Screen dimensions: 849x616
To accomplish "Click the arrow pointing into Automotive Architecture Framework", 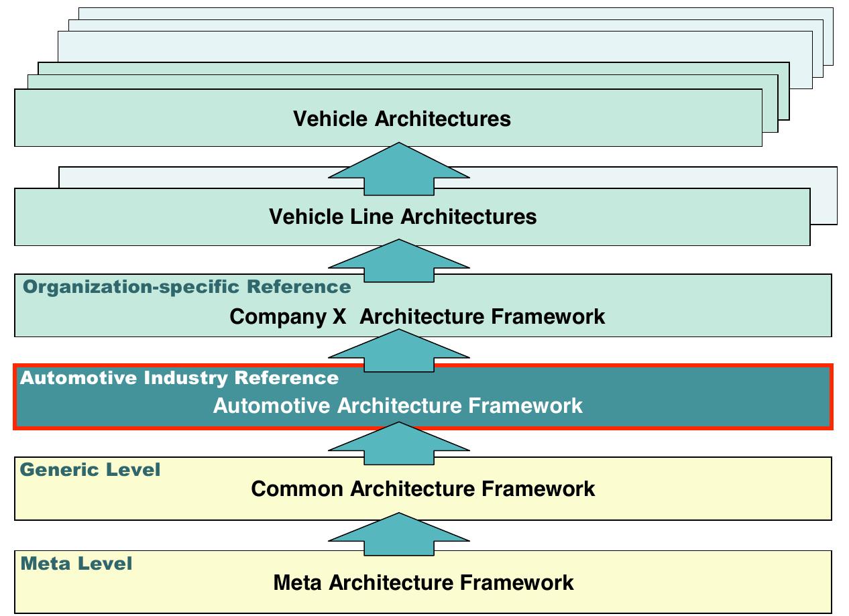I will (399, 443).
